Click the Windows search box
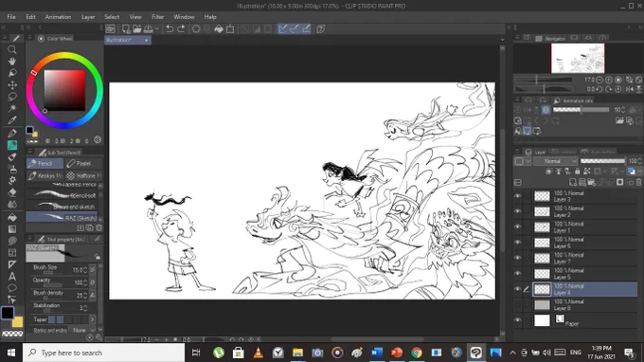 point(103,353)
